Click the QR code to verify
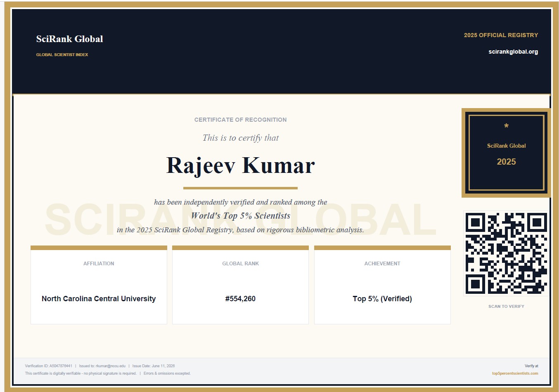The width and height of the screenshot is (559, 392). [506, 253]
